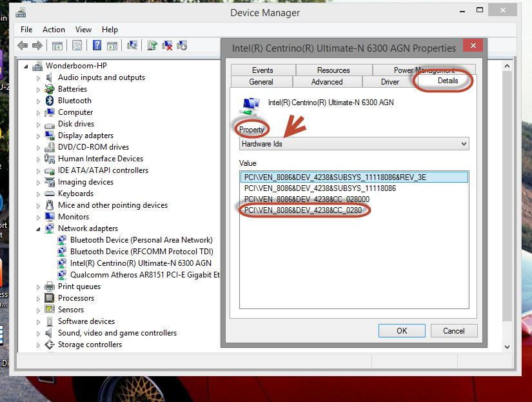
Task: Select hardware ID ending REV_3E
Action: (354, 177)
